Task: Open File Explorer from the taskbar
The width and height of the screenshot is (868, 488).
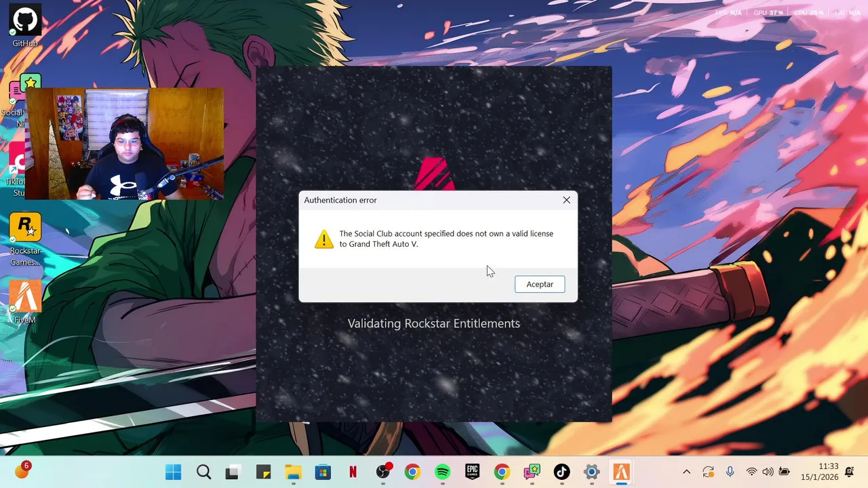Action: pyautogui.click(x=292, y=472)
